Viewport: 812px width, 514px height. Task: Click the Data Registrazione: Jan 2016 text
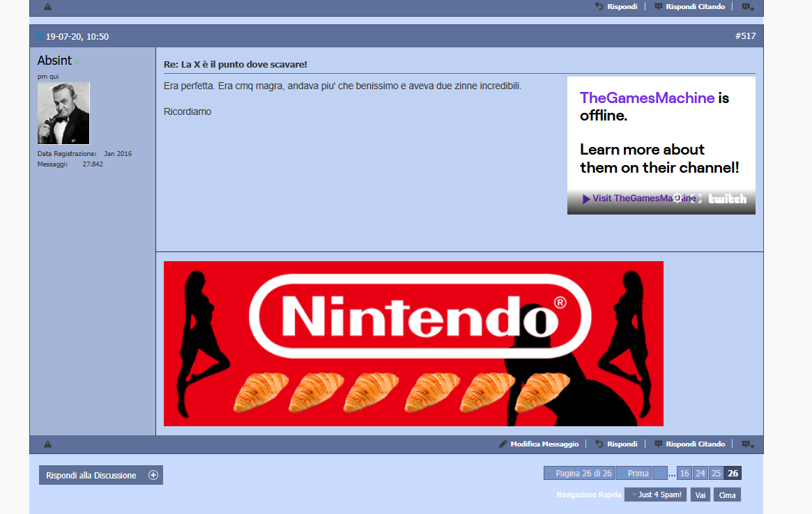click(84, 154)
